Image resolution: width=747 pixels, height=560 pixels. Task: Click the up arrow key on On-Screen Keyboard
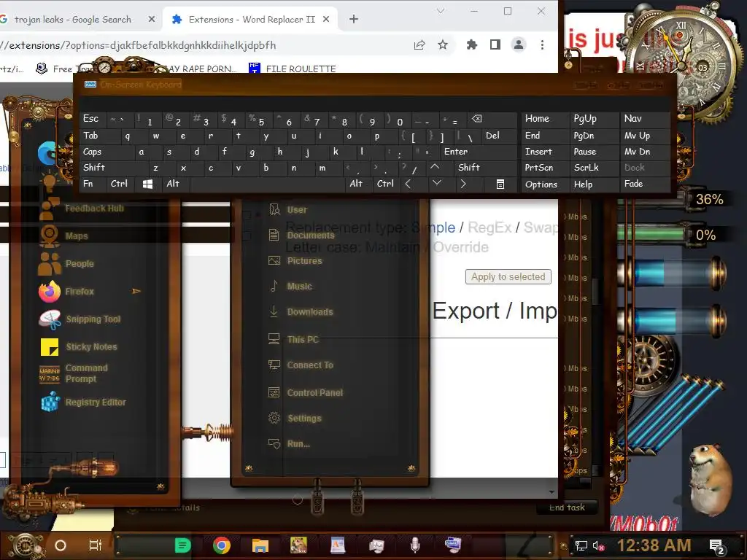point(435,167)
